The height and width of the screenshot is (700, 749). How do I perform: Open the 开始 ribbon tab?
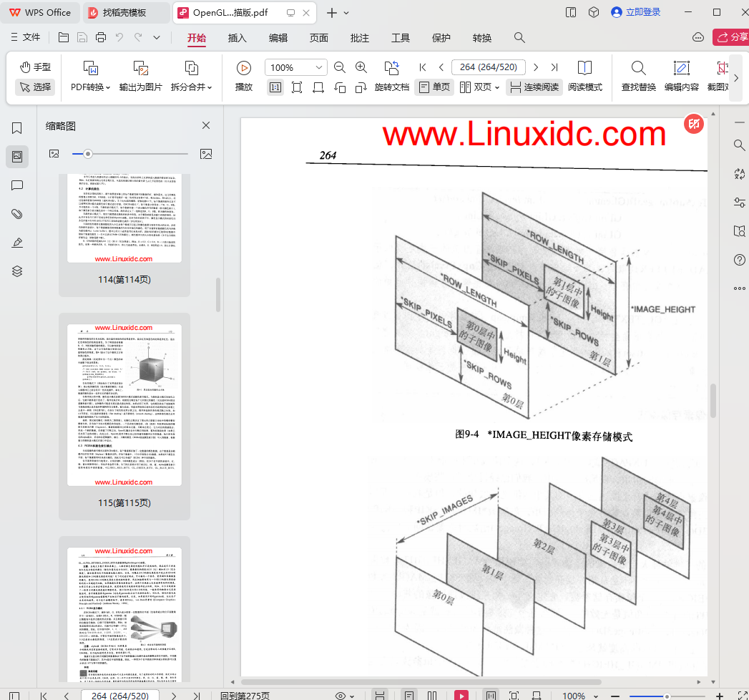coord(196,38)
